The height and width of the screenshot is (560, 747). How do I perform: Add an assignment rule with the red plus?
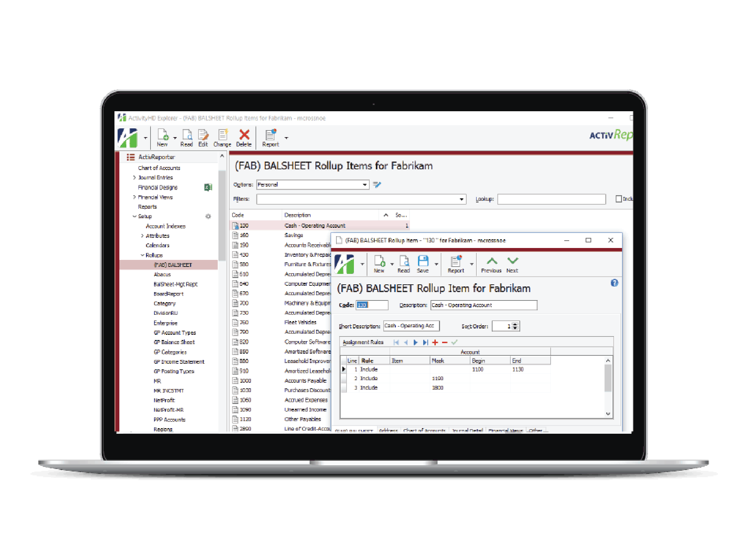(x=435, y=342)
